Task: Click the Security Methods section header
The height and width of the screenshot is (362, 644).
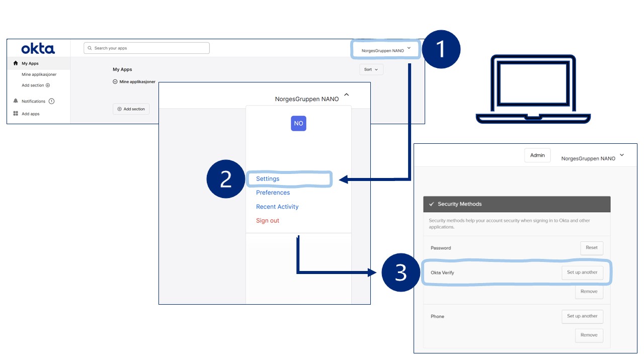Action: 517,204
